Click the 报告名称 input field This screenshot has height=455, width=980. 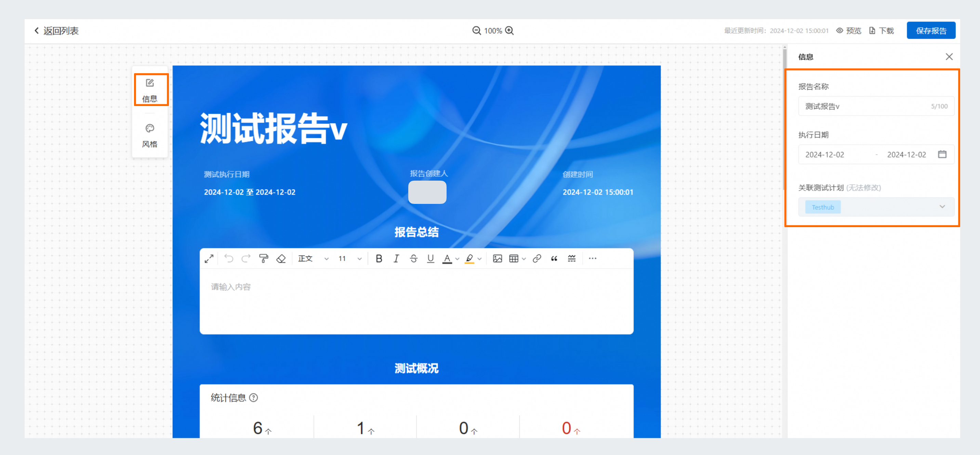(x=876, y=106)
